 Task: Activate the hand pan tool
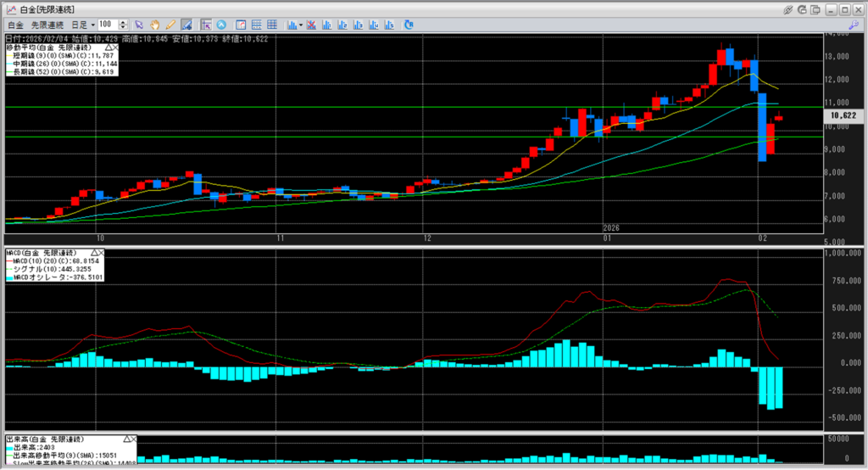point(155,25)
